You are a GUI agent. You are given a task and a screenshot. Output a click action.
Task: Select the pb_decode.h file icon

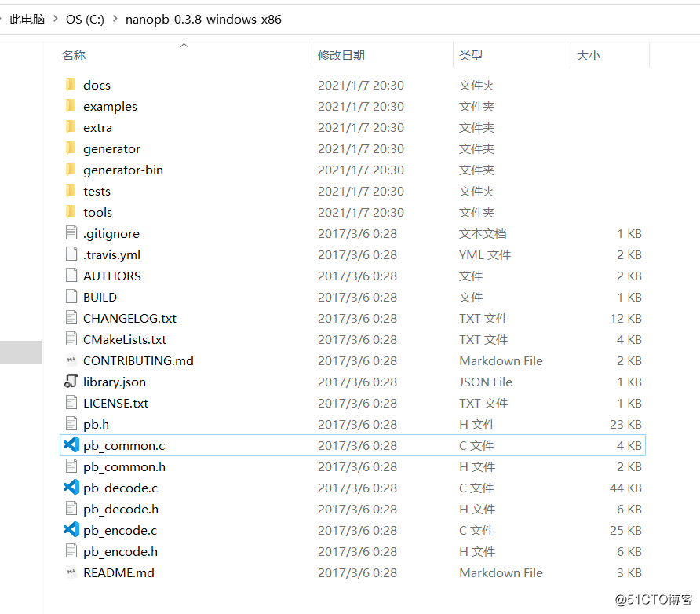point(71,509)
